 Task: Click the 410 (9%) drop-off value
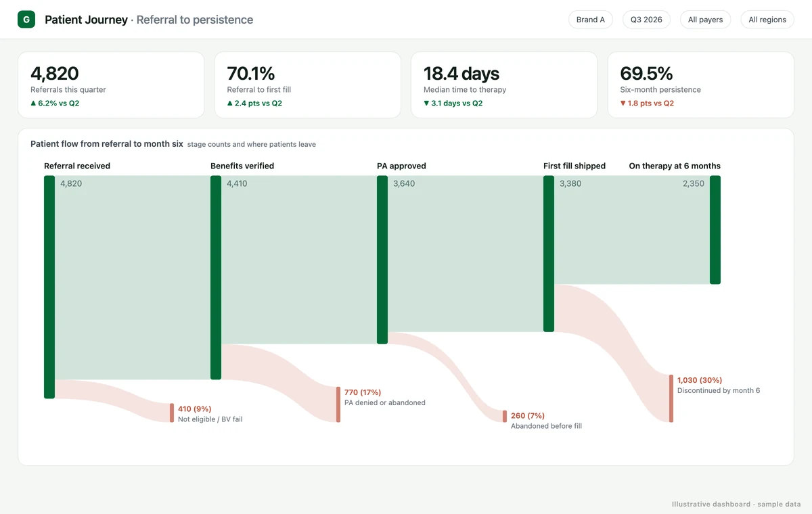click(x=195, y=409)
